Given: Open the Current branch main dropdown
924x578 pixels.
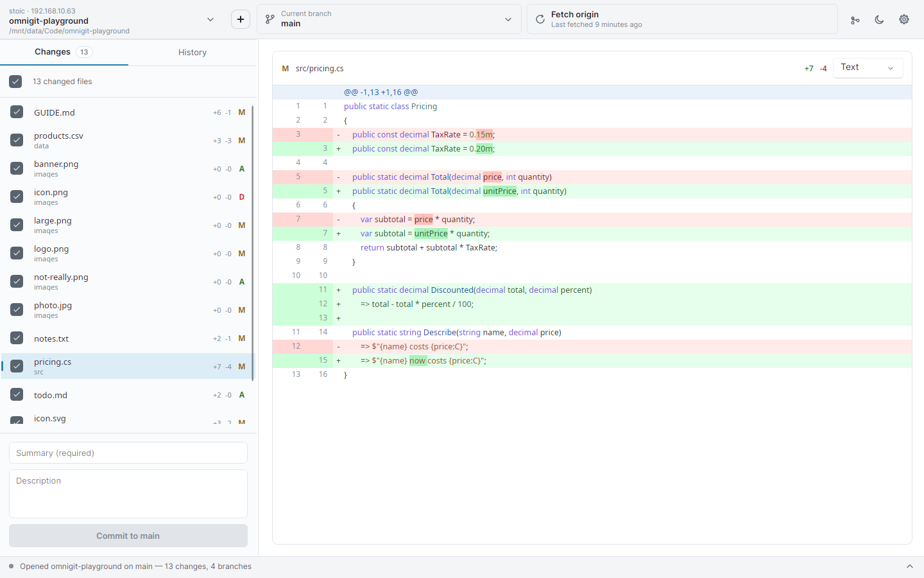Looking at the screenshot, I should coord(389,19).
